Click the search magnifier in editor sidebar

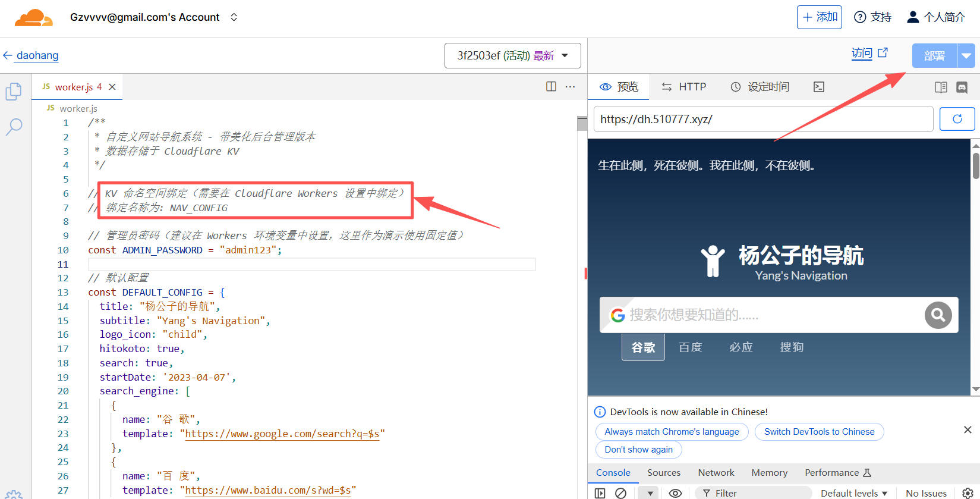coord(14,126)
